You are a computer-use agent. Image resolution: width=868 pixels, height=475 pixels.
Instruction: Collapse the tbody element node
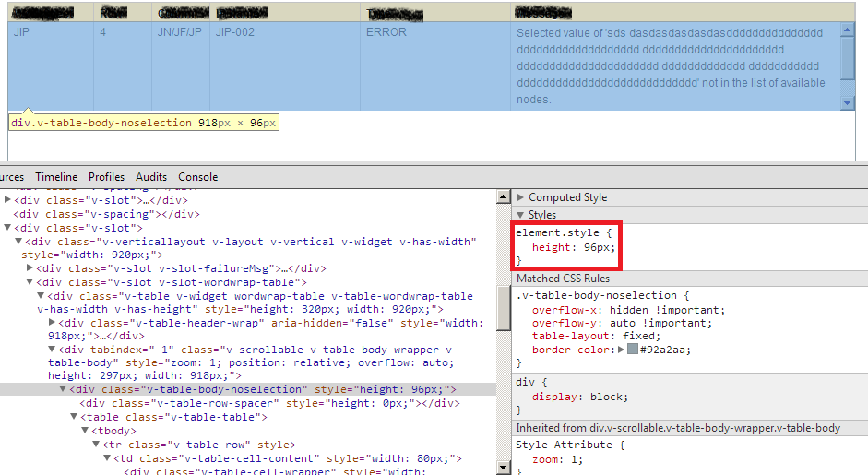tap(85, 431)
